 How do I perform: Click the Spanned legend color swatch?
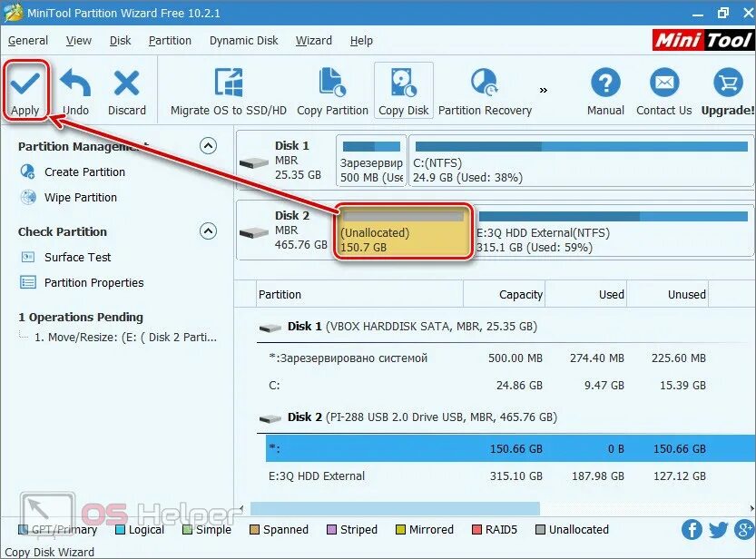point(254,530)
